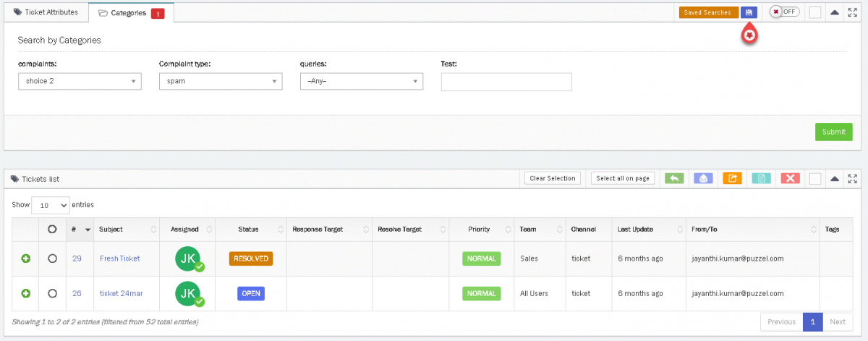The width and height of the screenshot is (868, 341).
Task: Click the green reply arrow icon
Action: [x=674, y=178]
